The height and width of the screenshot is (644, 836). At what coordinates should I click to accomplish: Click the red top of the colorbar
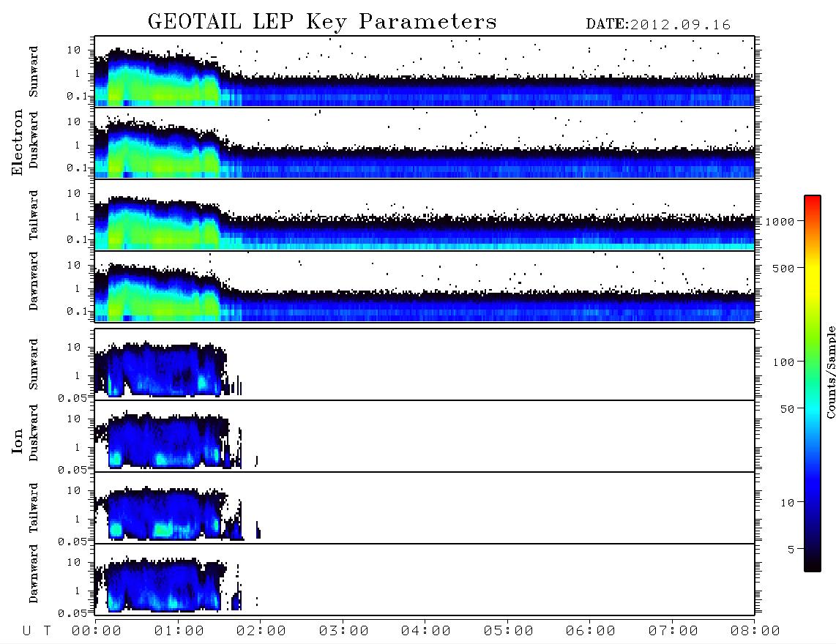pos(813,201)
